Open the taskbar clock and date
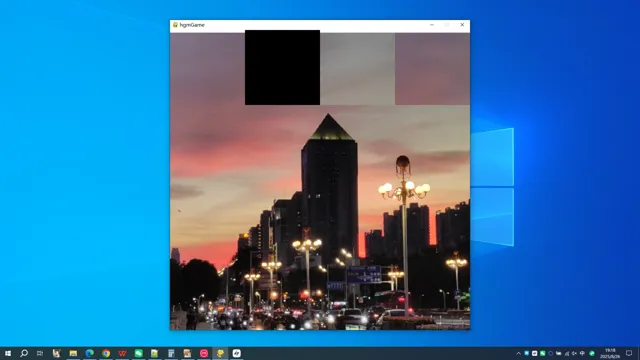This screenshot has width=640, height=360. tap(610, 353)
